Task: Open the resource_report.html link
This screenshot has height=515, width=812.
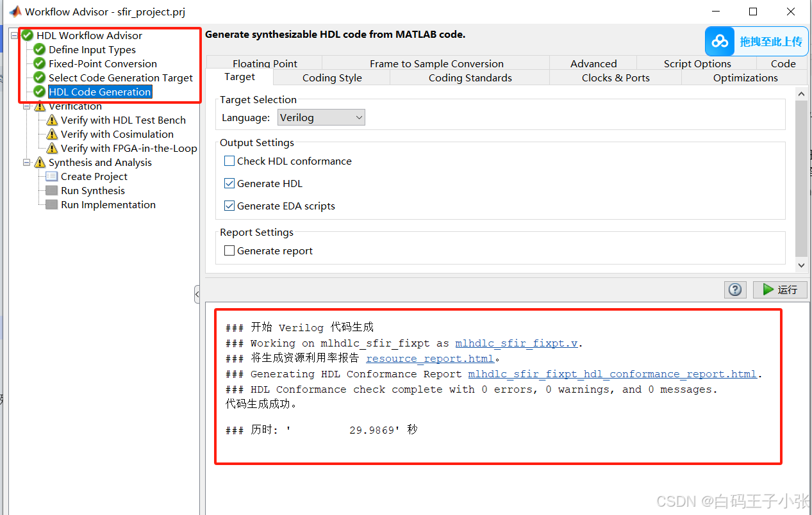Action: (430, 358)
